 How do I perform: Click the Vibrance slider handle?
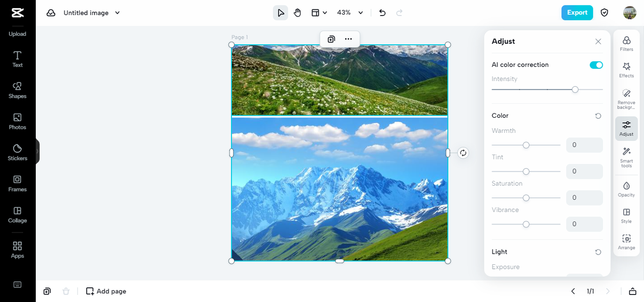pos(526,224)
